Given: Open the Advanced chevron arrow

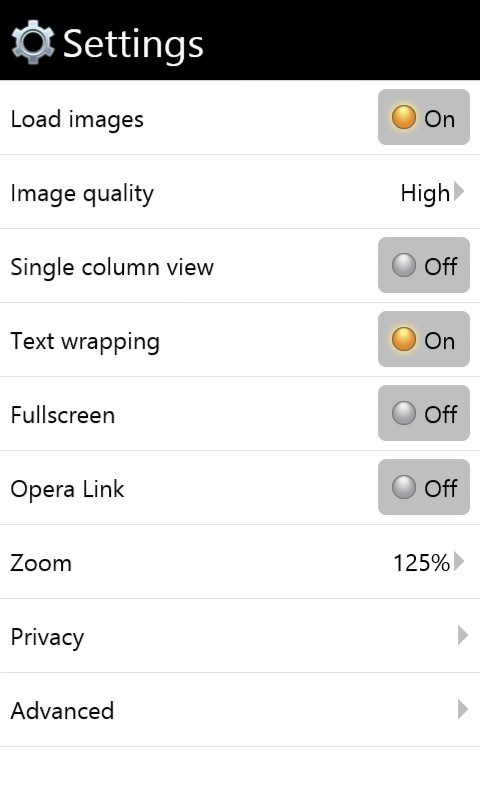Looking at the screenshot, I should 463,710.
